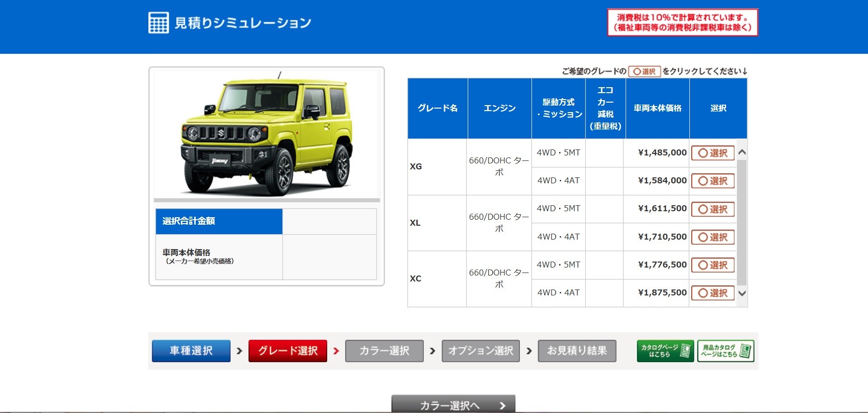
Task: Select XC 4WD・5MT grade at ¥1,776,500
Action: (713, 265)
